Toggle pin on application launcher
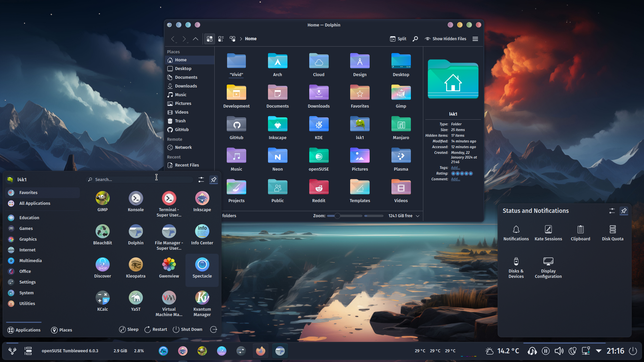Viewport: 644px width, 362px height. click(214, 180)
